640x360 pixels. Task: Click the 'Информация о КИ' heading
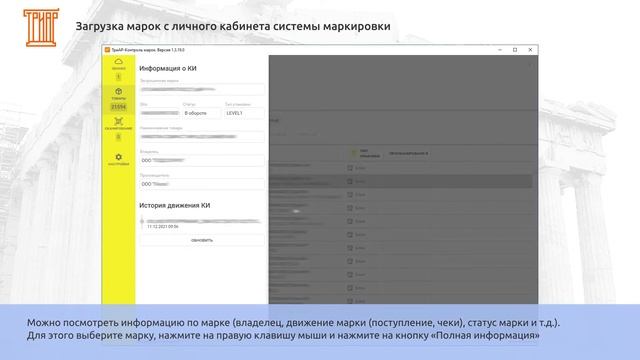168,68
